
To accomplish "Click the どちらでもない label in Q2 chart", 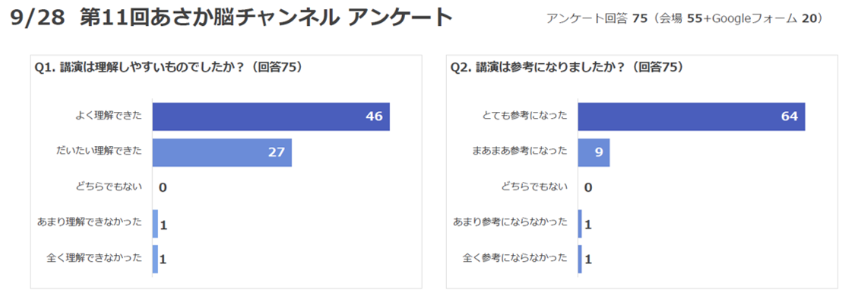I will coord(534,186).
